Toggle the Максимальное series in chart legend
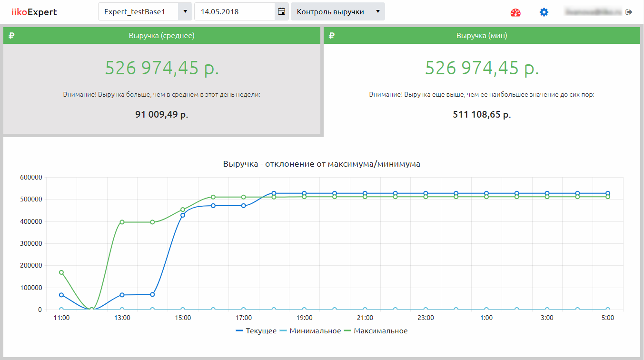This screenshot has height=360, width=644. 377,331
